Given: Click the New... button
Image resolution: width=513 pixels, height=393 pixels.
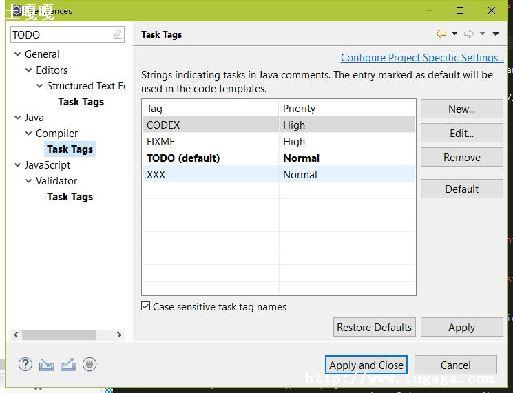Looking at the screenshot, I should [462, 109].
